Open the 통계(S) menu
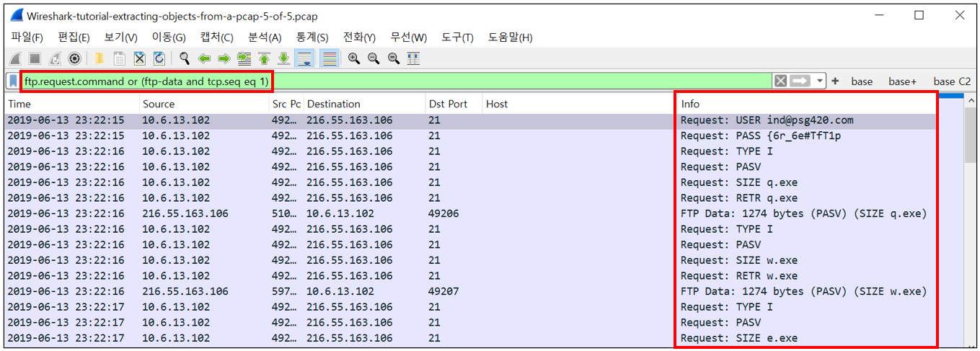 pyautogui.click(x=312, y=37)
